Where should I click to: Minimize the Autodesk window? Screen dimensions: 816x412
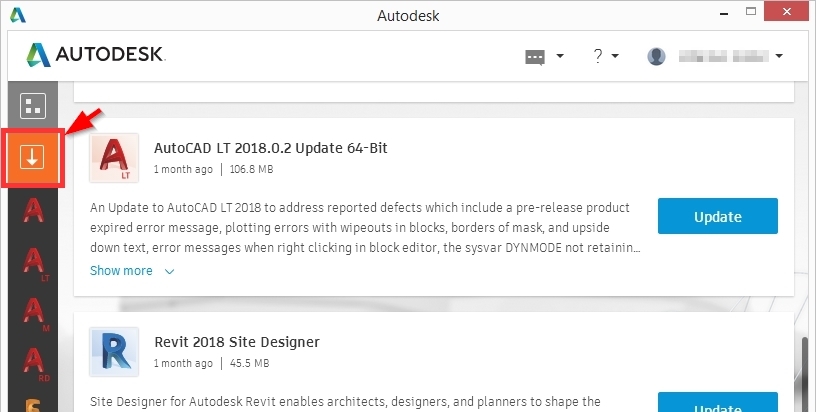721,14
